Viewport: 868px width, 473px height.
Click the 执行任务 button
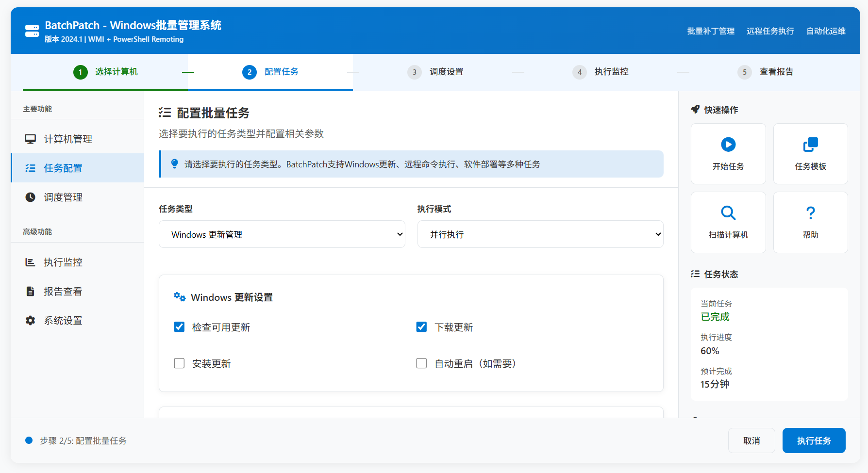point(814,440)
